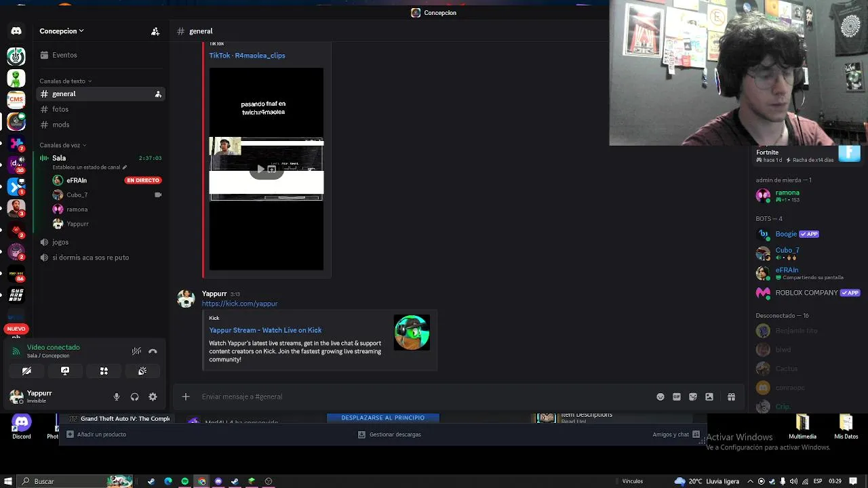The width and height of the screenshot is (868, 488).
Task: Open the Windows Start menu
Action: [x=7, y=481]
